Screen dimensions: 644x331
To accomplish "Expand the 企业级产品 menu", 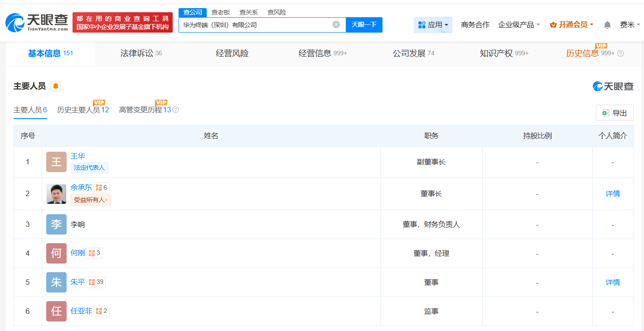I will point(519,25).
